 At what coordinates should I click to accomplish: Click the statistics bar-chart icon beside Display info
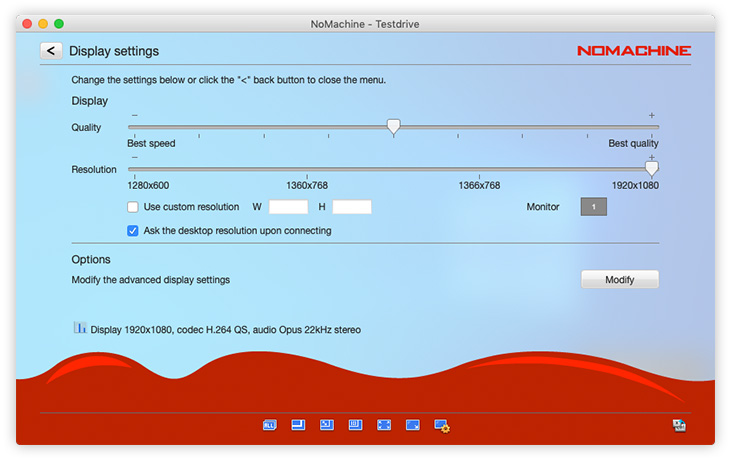coord(80,328)
